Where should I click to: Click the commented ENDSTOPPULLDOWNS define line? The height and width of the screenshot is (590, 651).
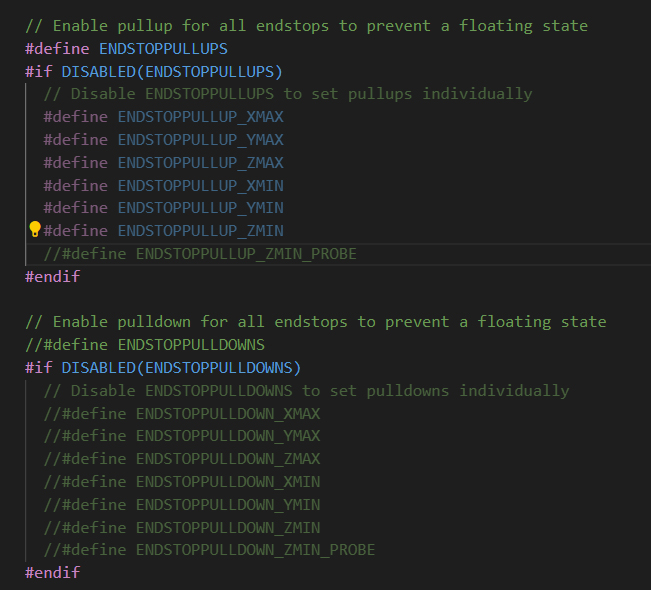click(145, 345)
